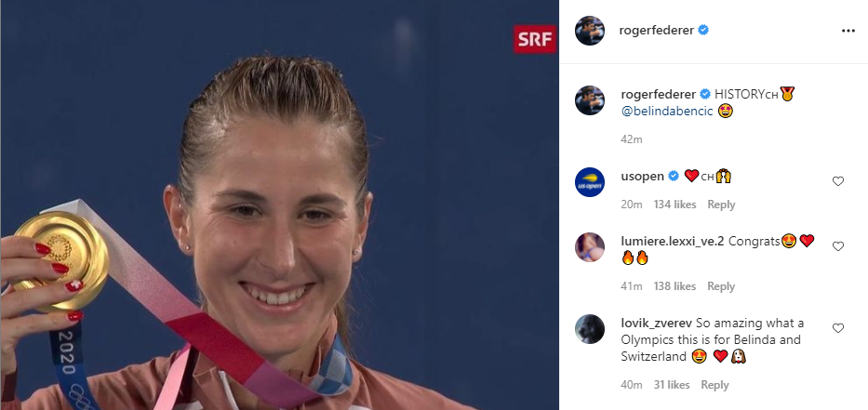Show the 31 likes on lovik_zverev comment
Image resolution: width=868 pixels, height=410 pixels.
pos(672,385)
